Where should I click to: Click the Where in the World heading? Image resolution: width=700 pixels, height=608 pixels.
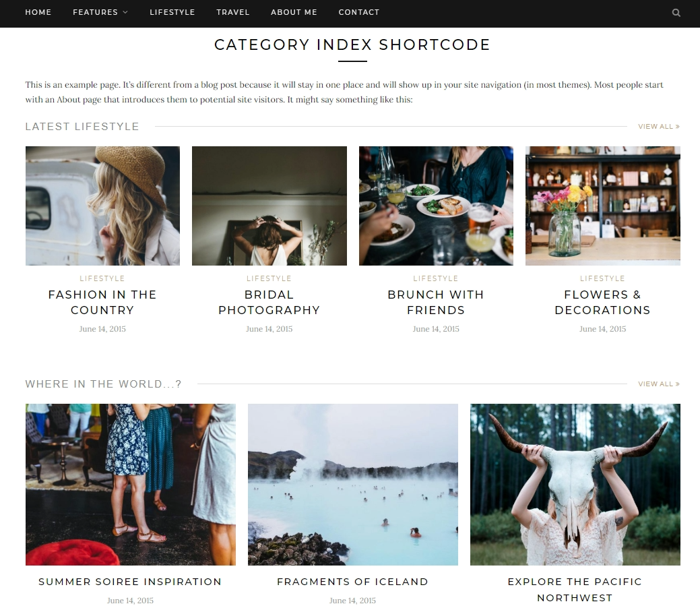104,384
